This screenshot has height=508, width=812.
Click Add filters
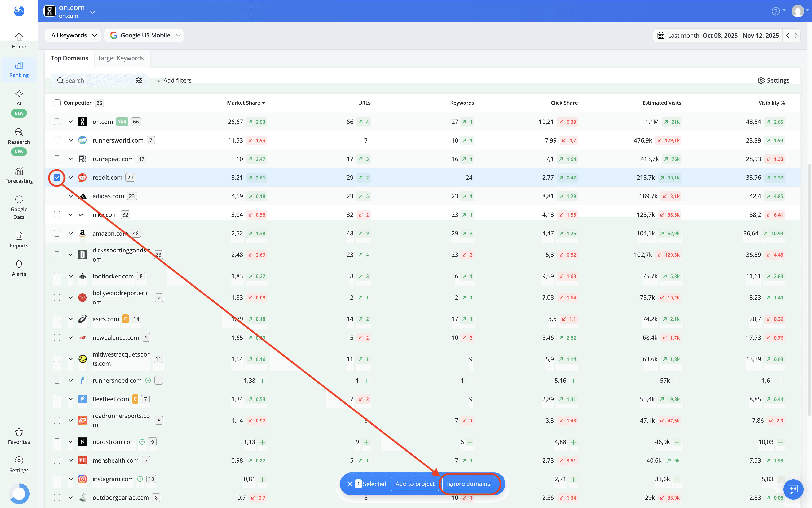coord(174,80)
